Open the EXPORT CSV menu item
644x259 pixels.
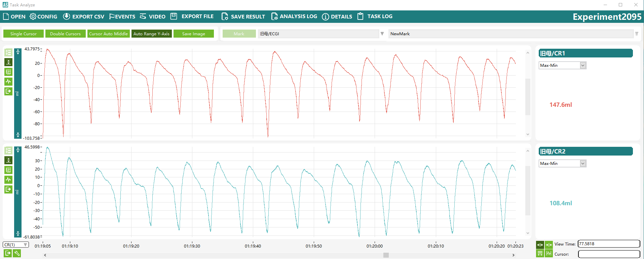tap(84, 16)
